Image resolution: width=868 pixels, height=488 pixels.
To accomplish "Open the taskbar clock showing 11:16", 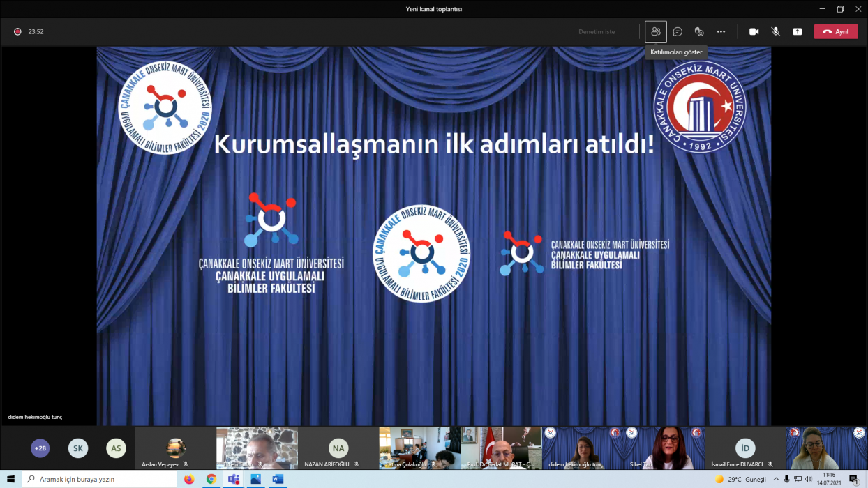I will point(829,479).
